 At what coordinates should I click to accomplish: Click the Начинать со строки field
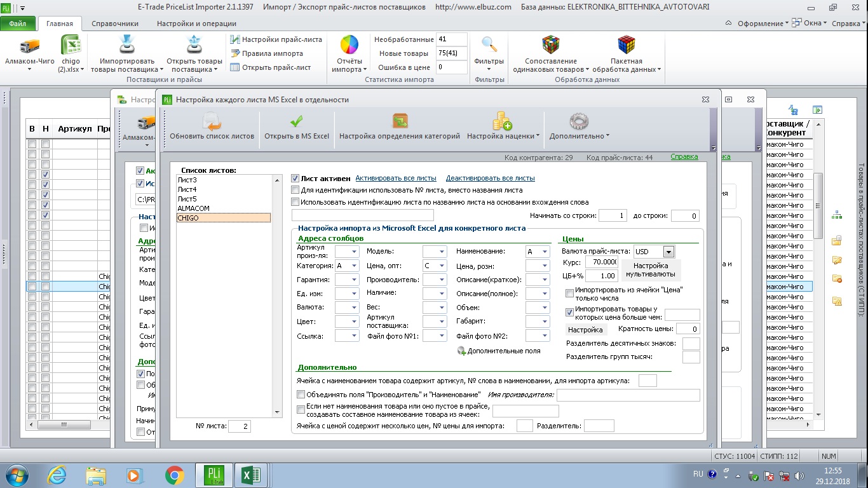pyautogui.click(x=613, y=215)
